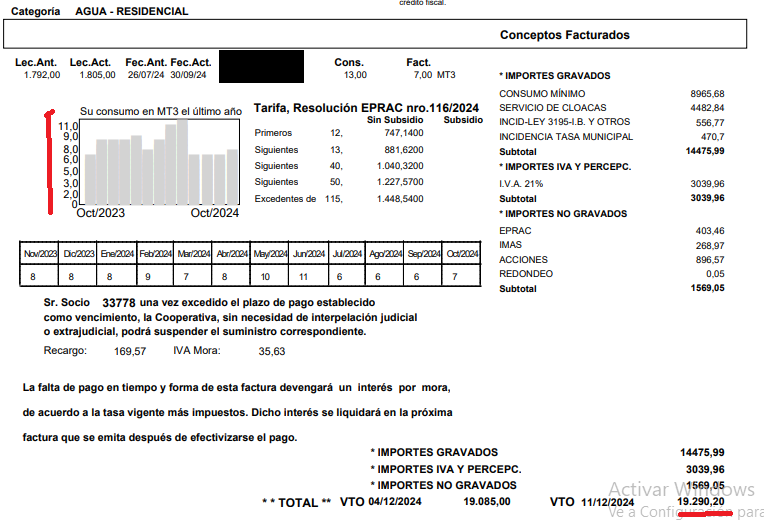Click the EPRAC amount 403,46

point(710,231)
